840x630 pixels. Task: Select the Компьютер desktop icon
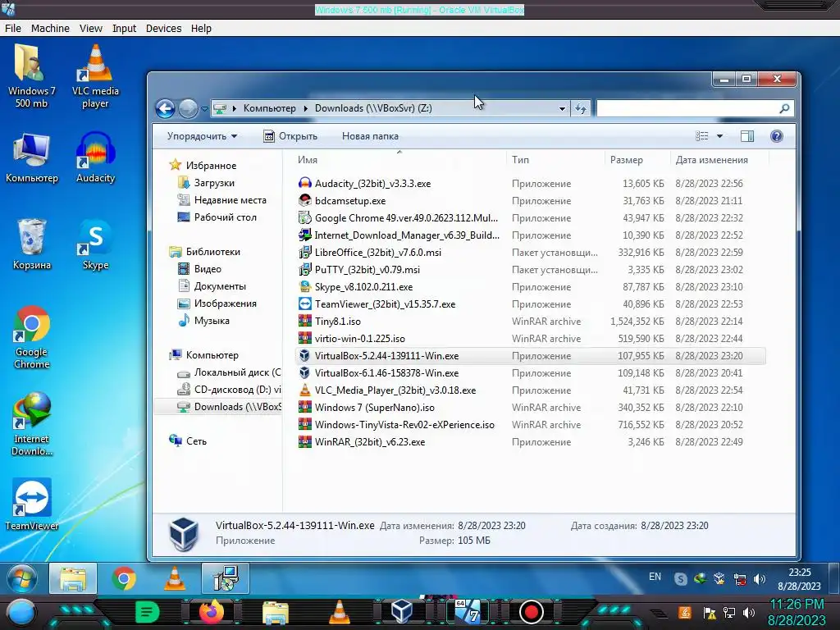[x=32, y=157]
